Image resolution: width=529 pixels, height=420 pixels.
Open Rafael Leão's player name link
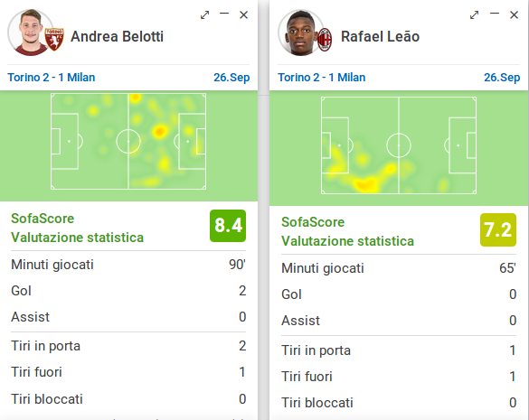(380, 36)
